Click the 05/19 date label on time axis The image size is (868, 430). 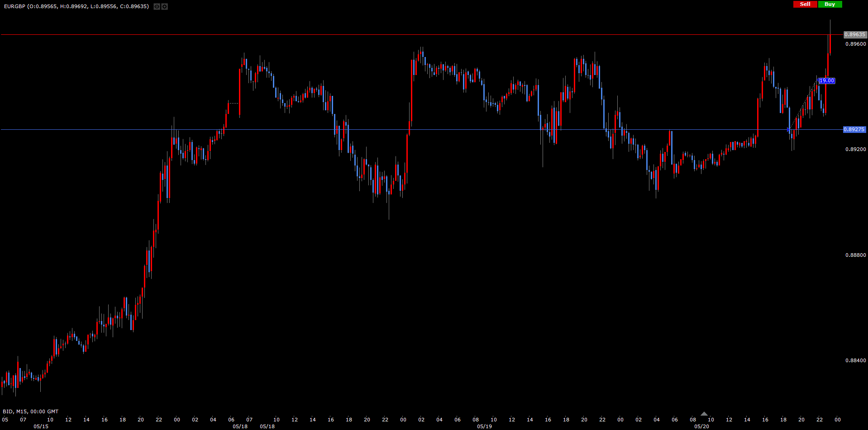pos(484,426)
